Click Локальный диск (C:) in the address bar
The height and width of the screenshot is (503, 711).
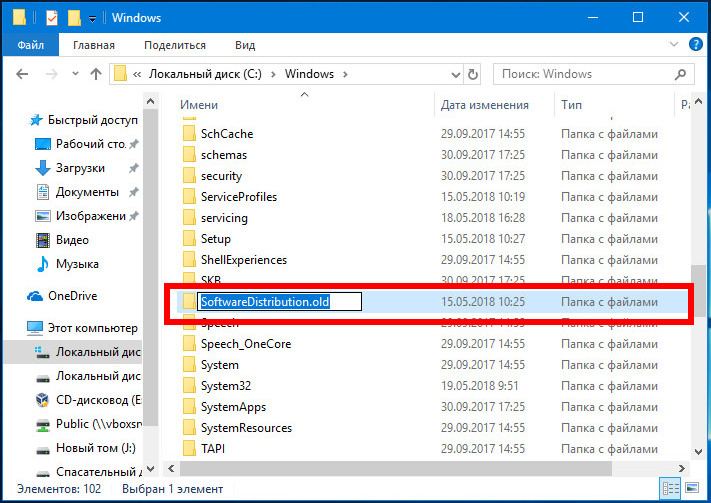205,74
